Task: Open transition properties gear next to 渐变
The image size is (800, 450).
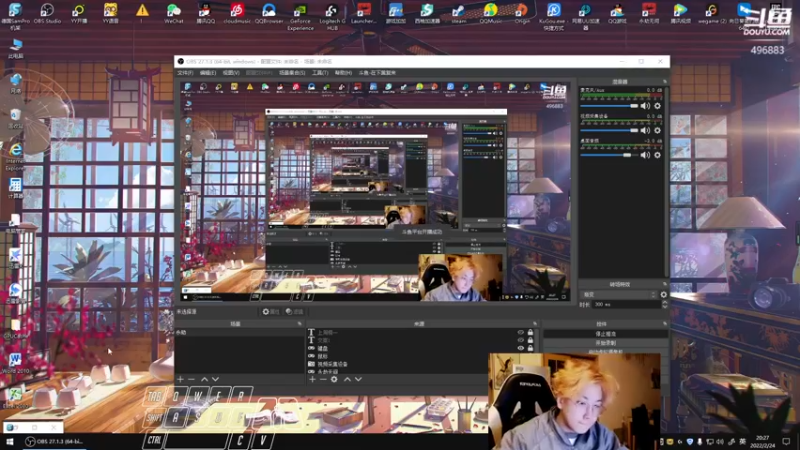Action: (663, 294)
